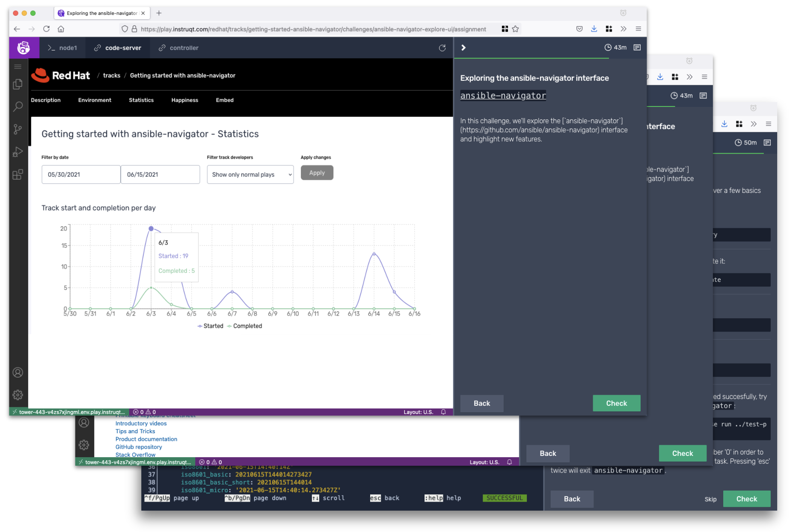The image size is (790, 532).
Task: Open the Manage gear in the front sidebar
Action: pos(18,395)
